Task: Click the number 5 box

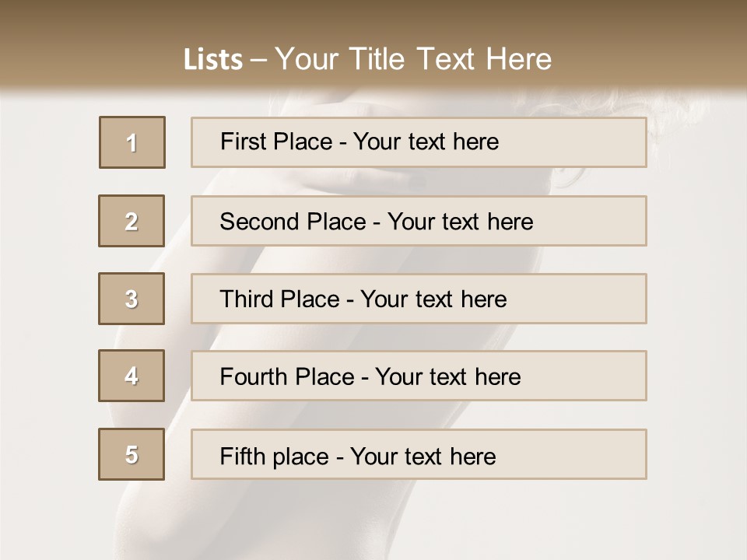Action: click(x=132, y=454)
